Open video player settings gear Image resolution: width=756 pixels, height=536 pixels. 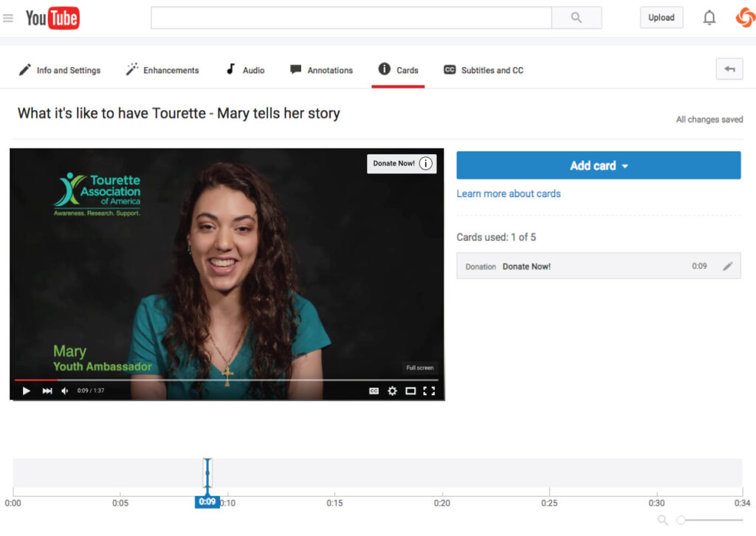pos(392,391)
